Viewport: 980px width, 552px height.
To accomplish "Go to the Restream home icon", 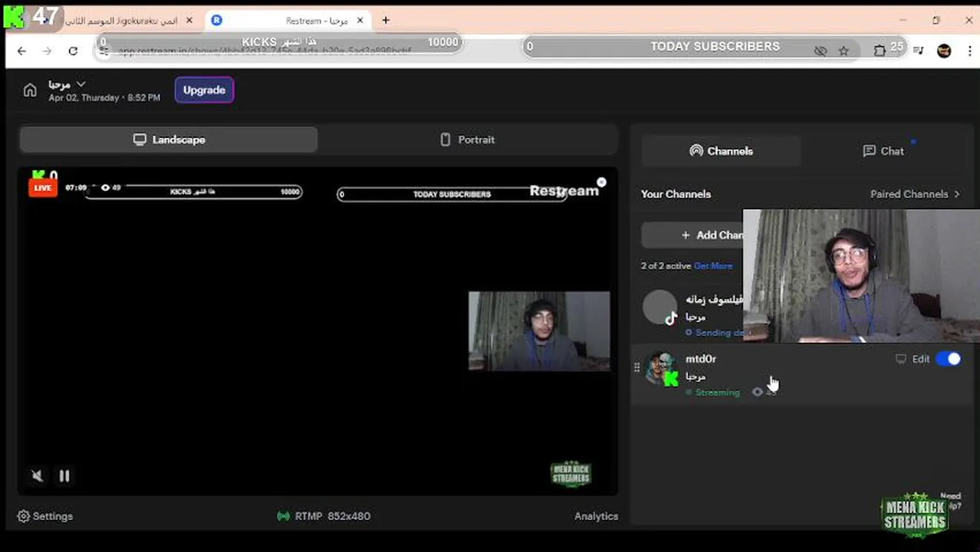I will pyautogui.click(x=30, y=90).
